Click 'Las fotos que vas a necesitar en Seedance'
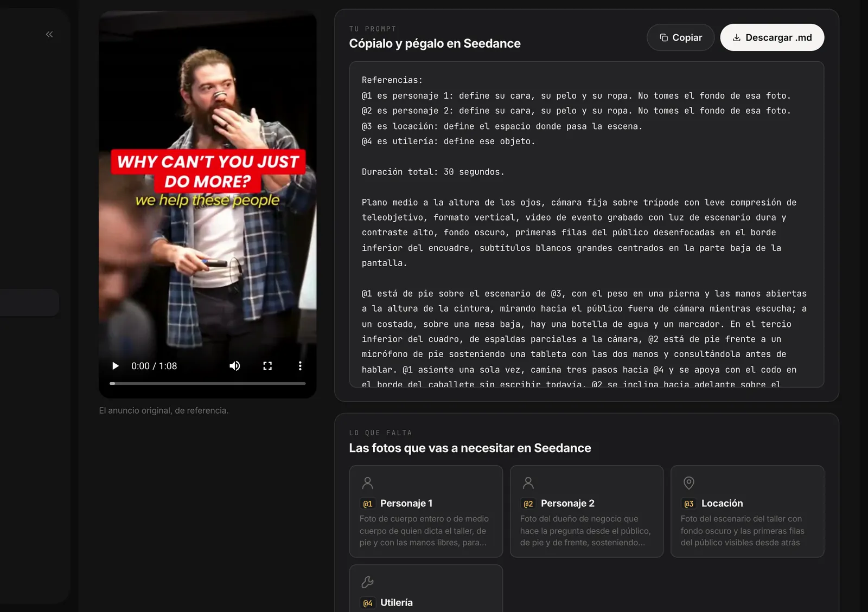 (x=470, y=448)
